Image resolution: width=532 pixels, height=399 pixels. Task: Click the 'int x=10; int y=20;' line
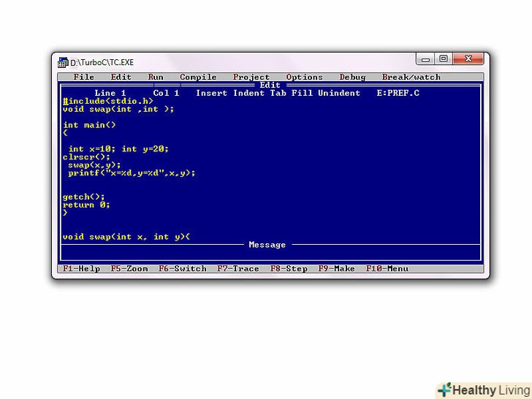point(118,149)
